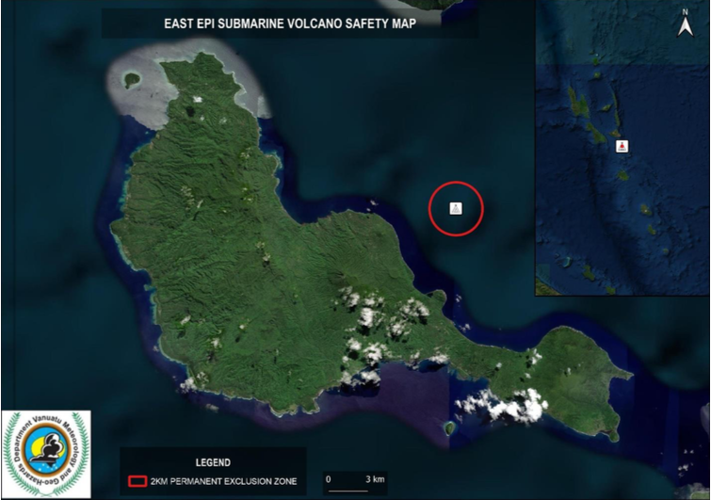
Task: Click the red exclusion zone legend symbol
Action: coord(137,481)
